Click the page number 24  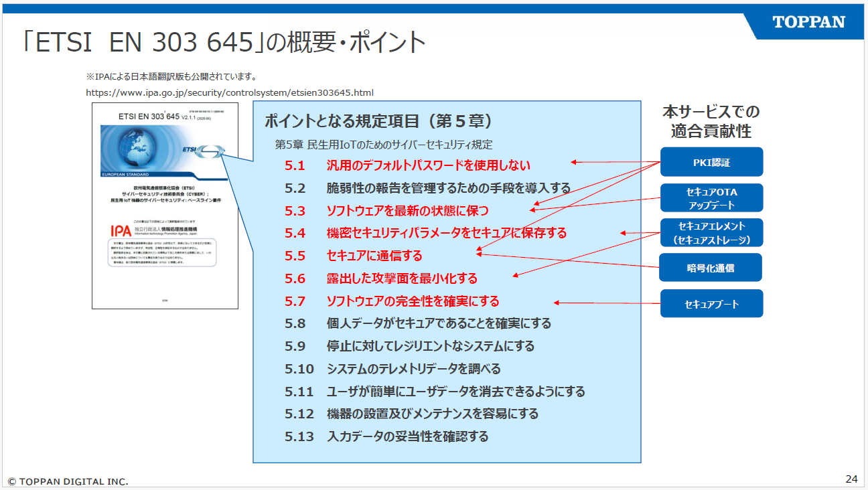pos(851,479)
